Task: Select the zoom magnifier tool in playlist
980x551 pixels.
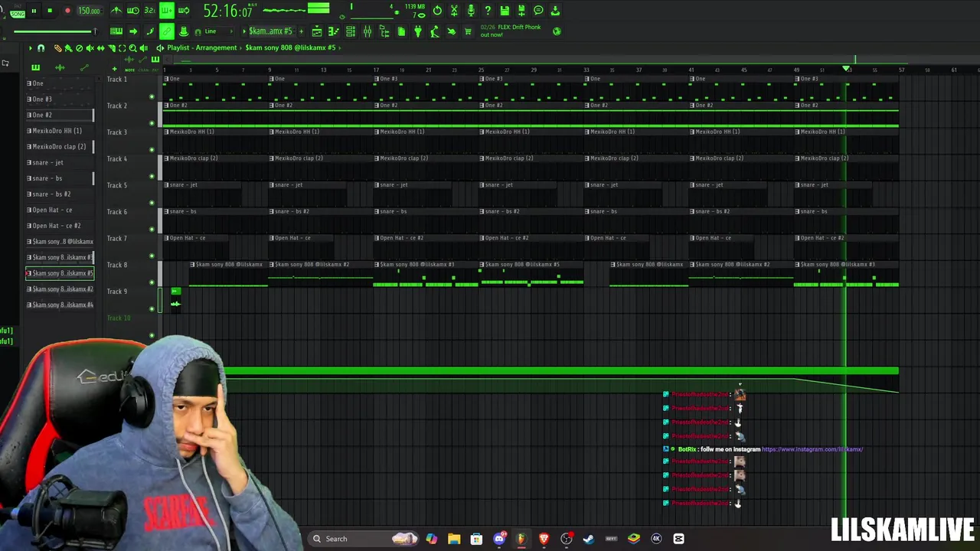Action: coord(132,48)
